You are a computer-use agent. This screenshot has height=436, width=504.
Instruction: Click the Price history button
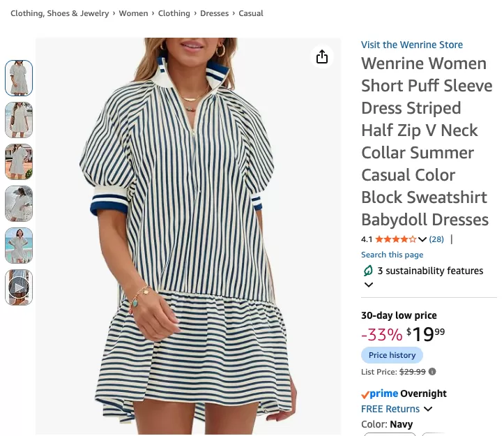[392, 355]
